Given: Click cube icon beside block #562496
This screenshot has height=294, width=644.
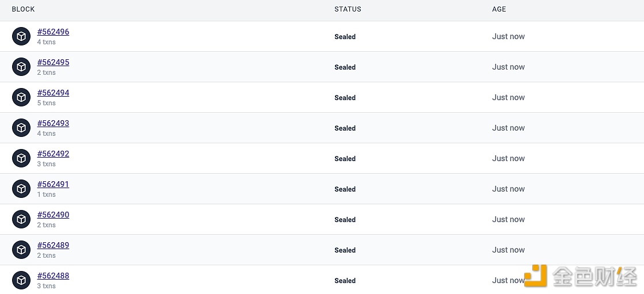Looking at the screenshot, I should pos(21,36).
